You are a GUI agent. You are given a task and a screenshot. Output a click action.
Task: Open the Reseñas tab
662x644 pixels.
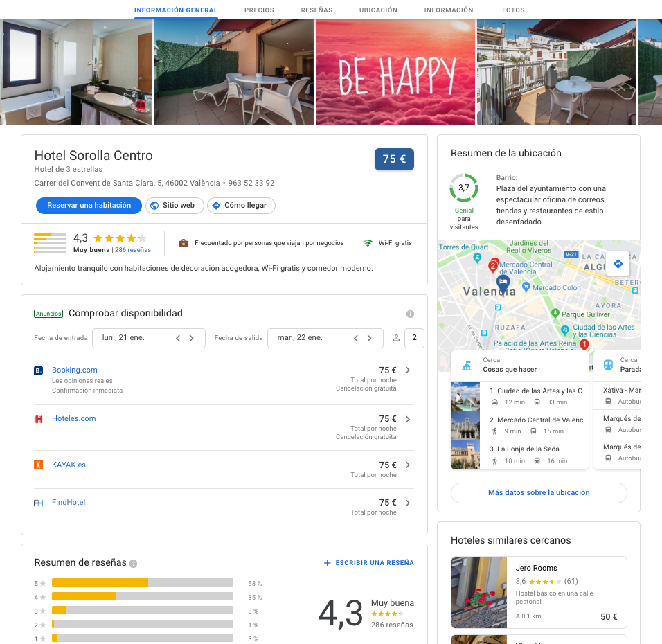pyautogui.click(x=316, y=10)
